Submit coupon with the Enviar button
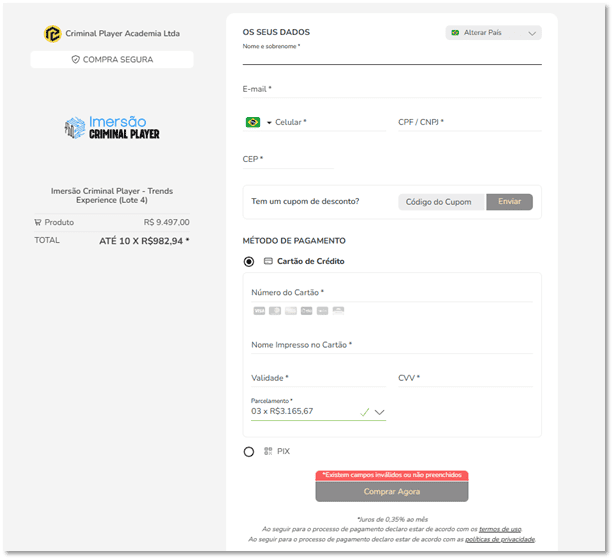This screenshot has width=614, height=560. pyautogui.click(x=509, y=202)
